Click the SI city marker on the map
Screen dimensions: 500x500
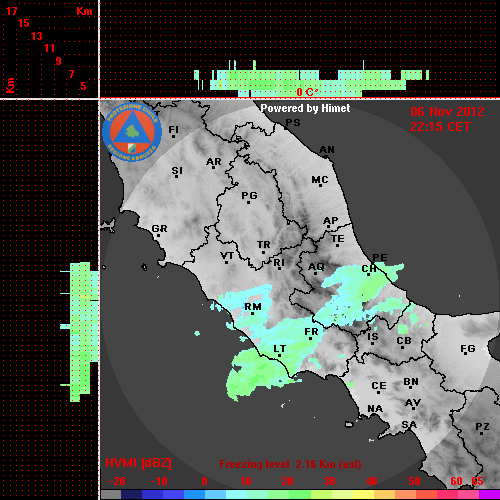click(x=176, y=176)
